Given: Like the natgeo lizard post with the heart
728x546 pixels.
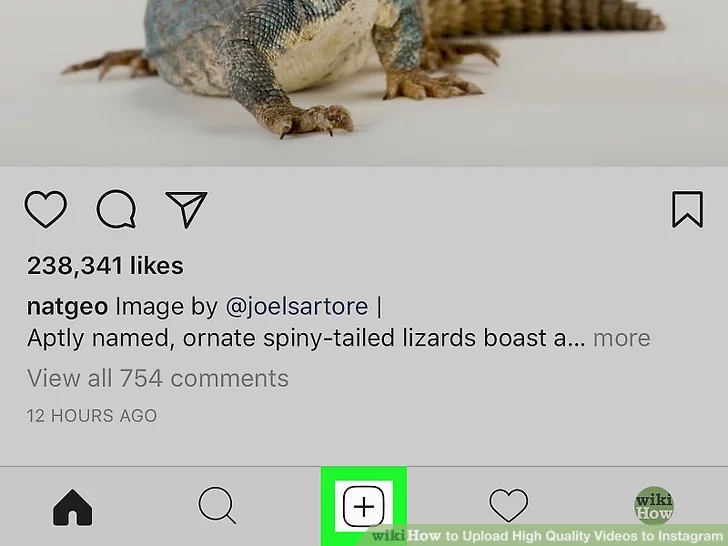Looking at the screenshot, I should [46, 209].
